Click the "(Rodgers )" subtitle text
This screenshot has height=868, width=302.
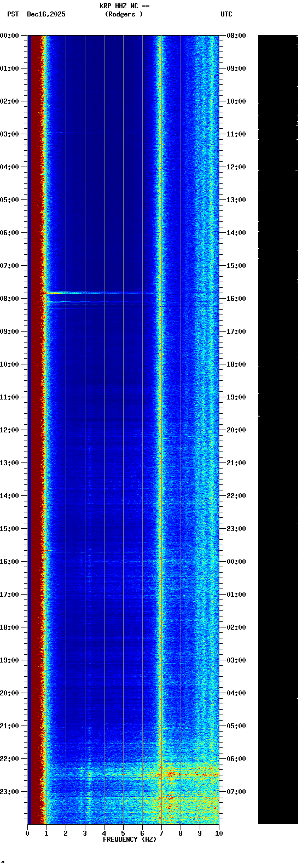[x=124, y=14]
